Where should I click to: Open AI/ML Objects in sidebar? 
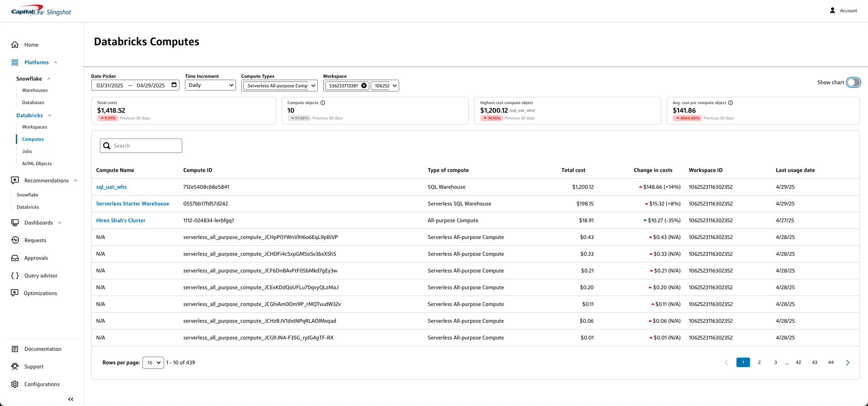37,164
